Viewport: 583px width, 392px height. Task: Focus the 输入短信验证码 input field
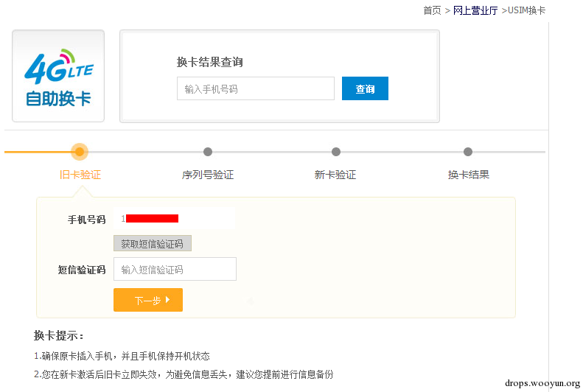pos(175,269)
